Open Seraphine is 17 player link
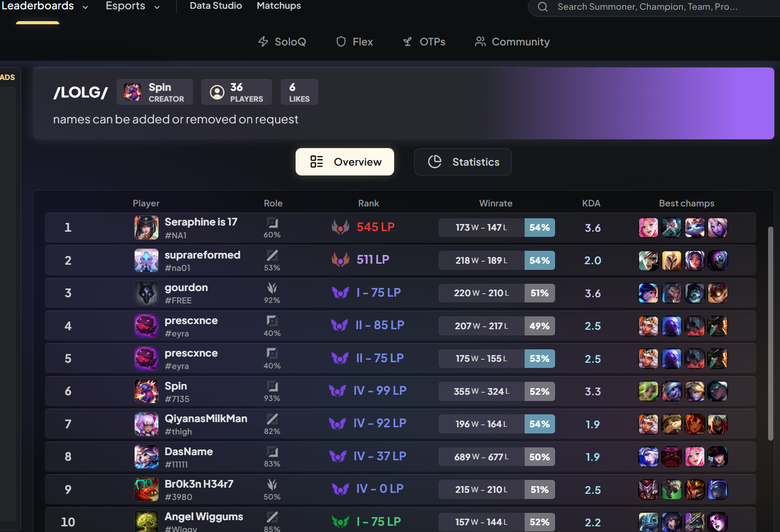The image size is (780, 532). click(201, 222)
